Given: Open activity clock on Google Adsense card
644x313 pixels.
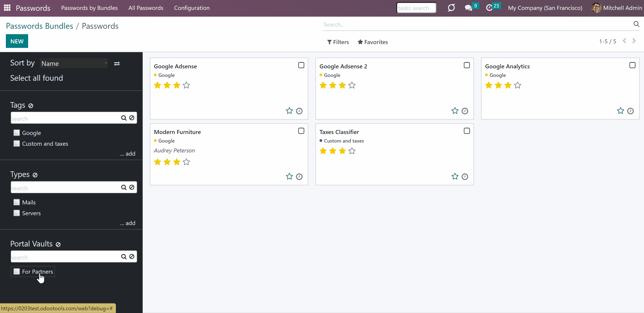Looking at the screenshot, I should point(299,111).
